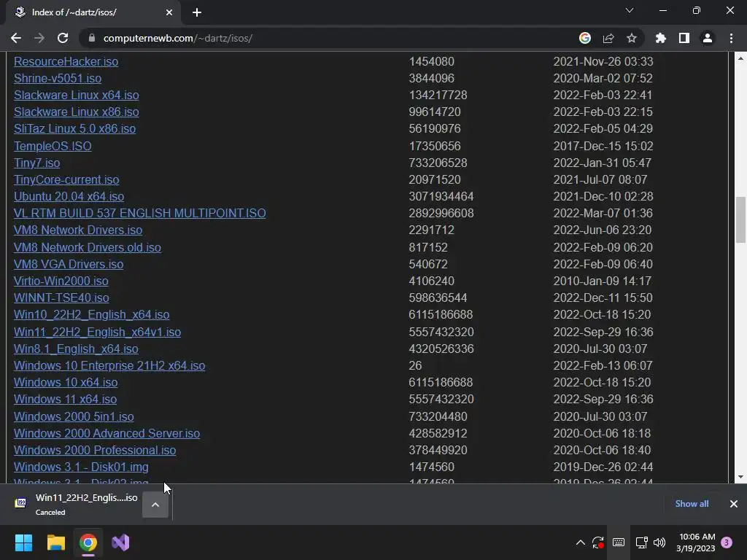Download Windows 10 x64.iso

click(65, 382)
